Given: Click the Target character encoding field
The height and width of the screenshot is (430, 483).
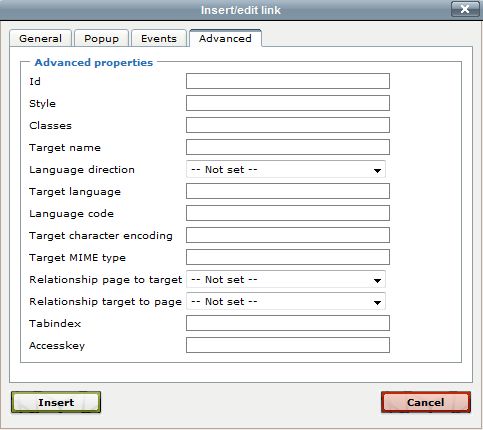Looking at the screenshot, I should point(288,235).
